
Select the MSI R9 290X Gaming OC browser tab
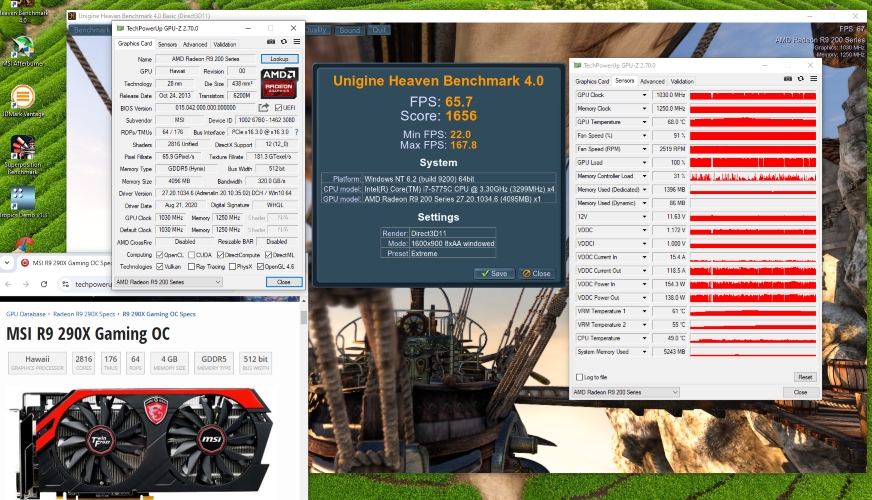(x=65, y=263)
